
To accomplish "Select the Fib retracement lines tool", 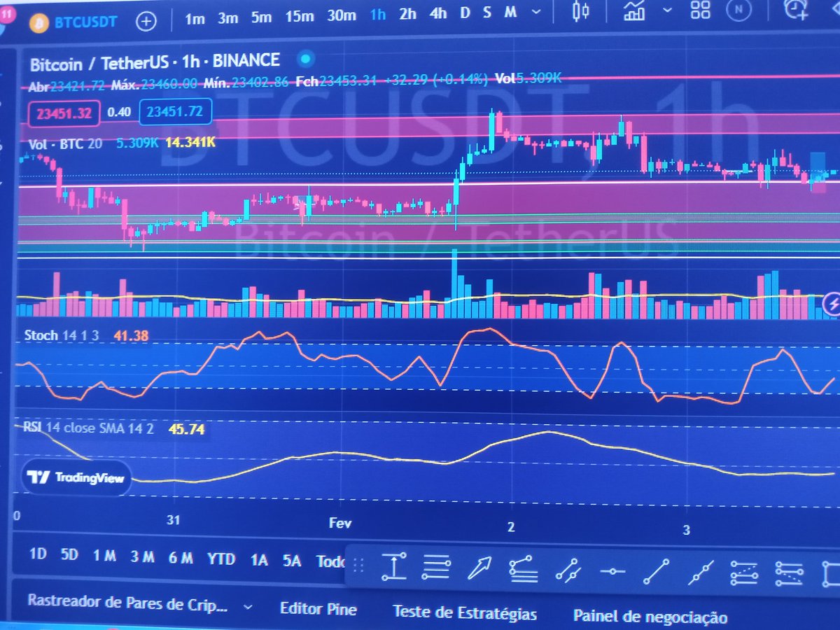I will (x=436, y=567).
